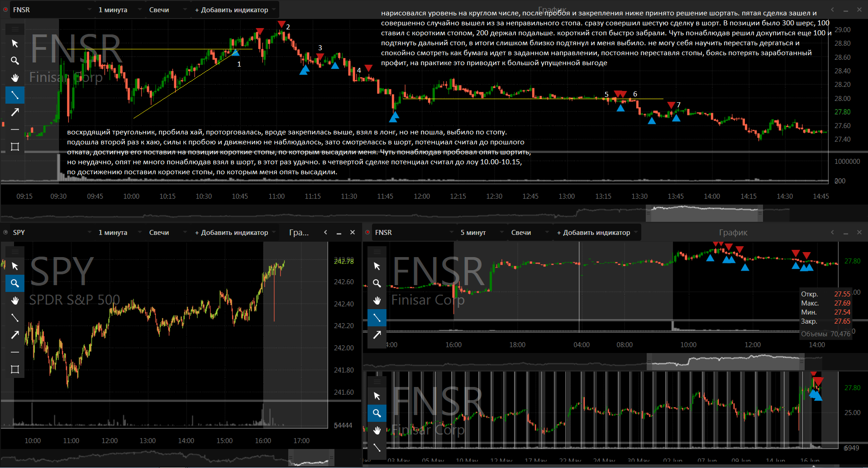Select the arrow drawing tool in SPY chart
The image size is (868, 468).
[15, 335]
